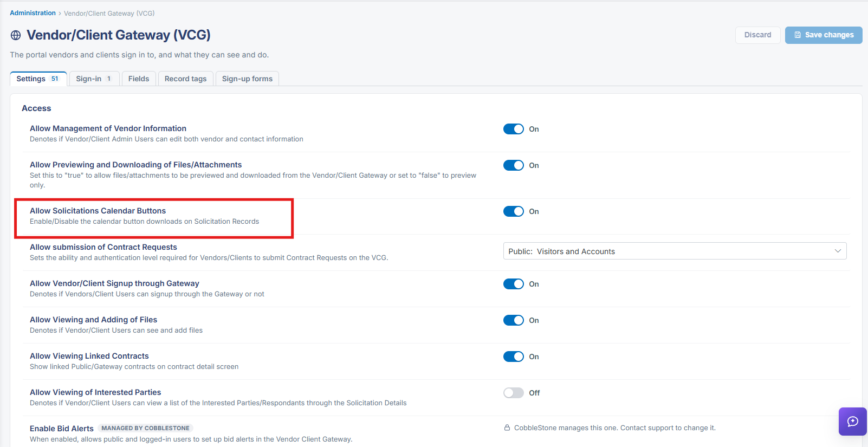Switch to the Fields tab
This screenshot has height=447, width=868.
[x=139, y=79]
